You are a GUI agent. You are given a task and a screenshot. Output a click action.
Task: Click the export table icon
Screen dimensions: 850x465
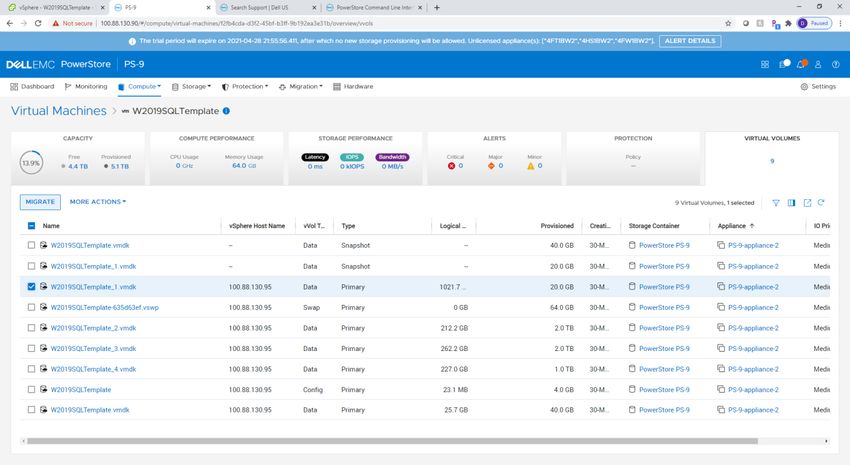click(x=807, y=203)
